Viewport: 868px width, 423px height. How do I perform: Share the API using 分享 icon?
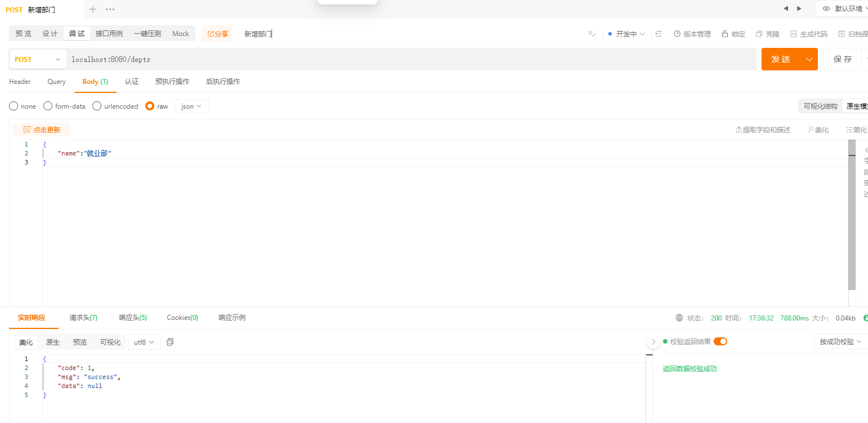[x=217, y=33]
